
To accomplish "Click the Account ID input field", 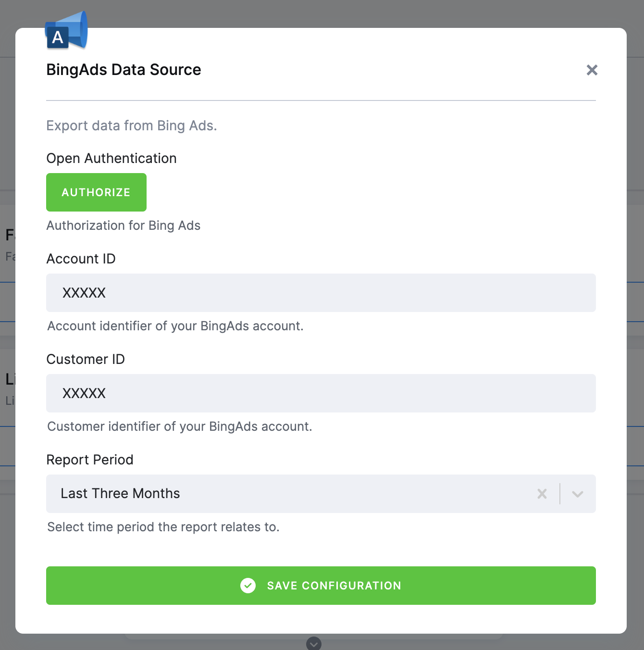I will click(321, 293).
